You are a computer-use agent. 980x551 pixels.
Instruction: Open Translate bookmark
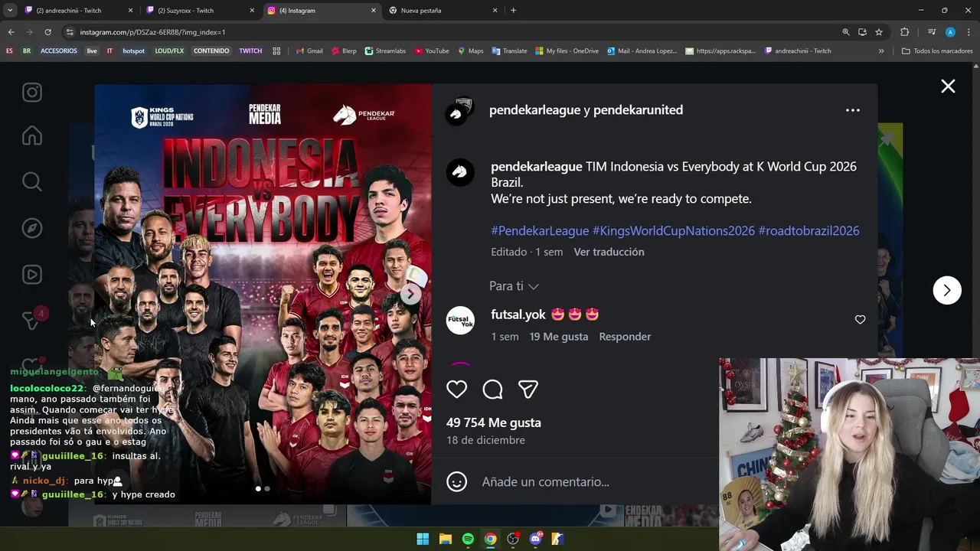(x=509, y=51)
